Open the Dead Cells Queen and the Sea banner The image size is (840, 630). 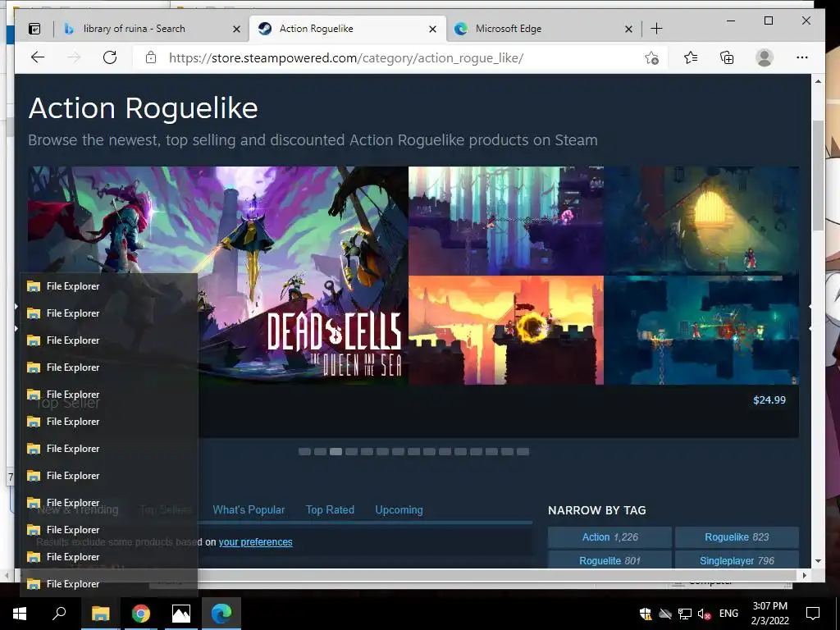pos(218,276)
